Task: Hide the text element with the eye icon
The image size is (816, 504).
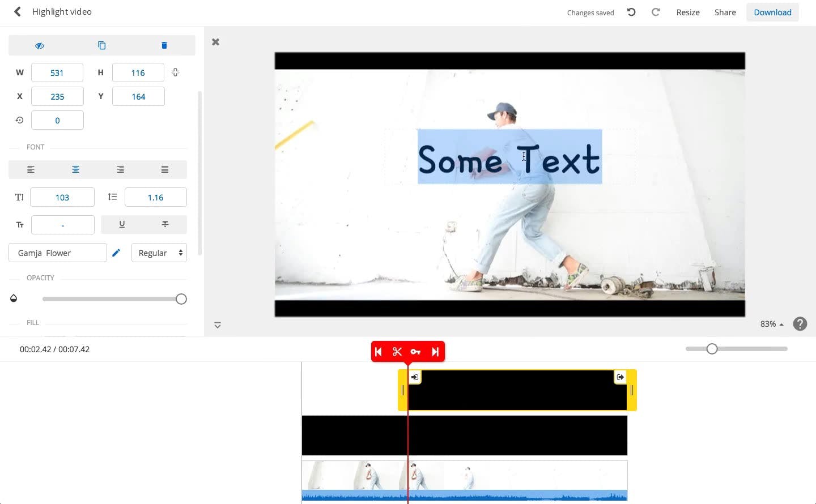Action: click(x=40, y=45)
